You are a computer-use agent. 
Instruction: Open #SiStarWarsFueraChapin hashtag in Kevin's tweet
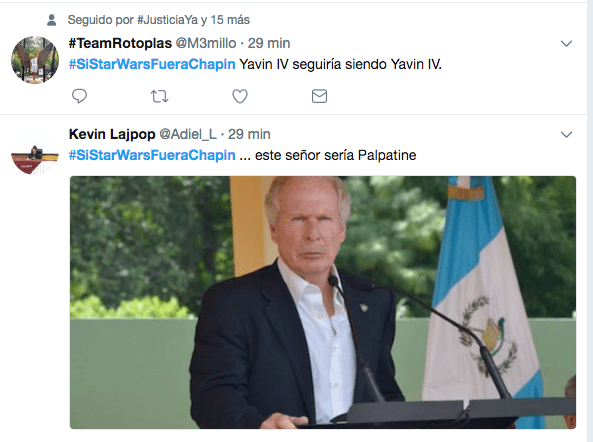(x=152, y=155)
